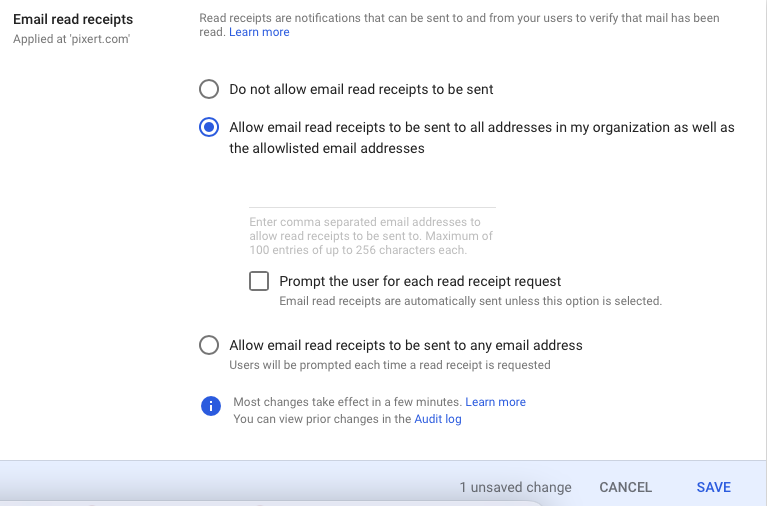Click the "Applied at 'pixert.com'" subtitle

pos(71,39)
